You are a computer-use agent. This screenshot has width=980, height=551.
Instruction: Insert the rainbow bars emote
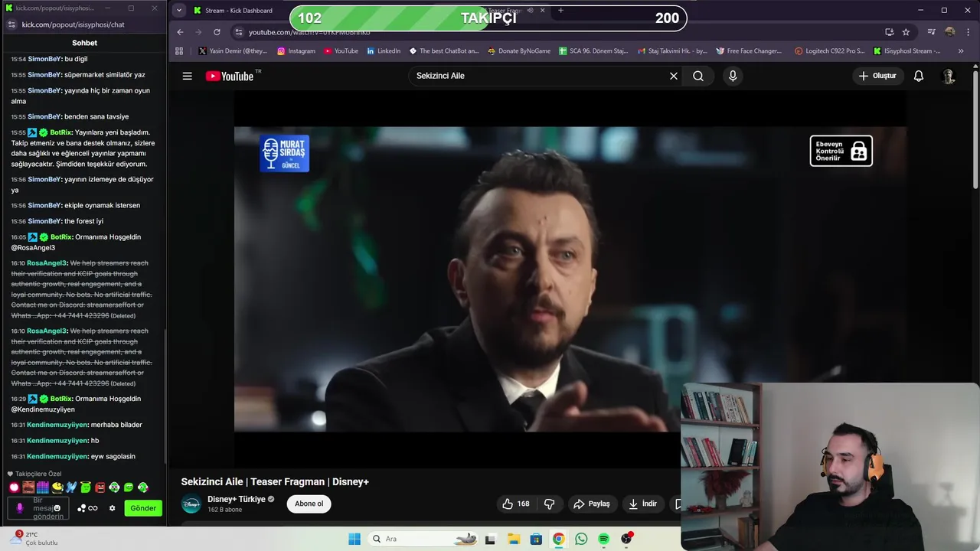coord(42,487)
